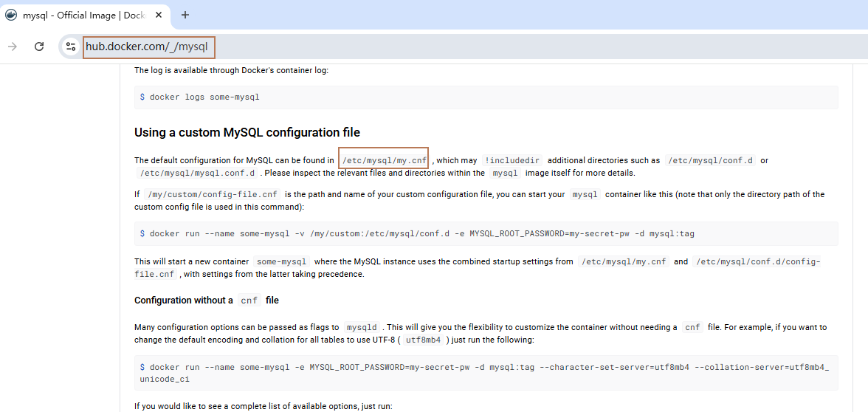Click the address bar URL hub.docker.com/_/mysql
Viewport: 868px width, 412px height.
[148, 47]
